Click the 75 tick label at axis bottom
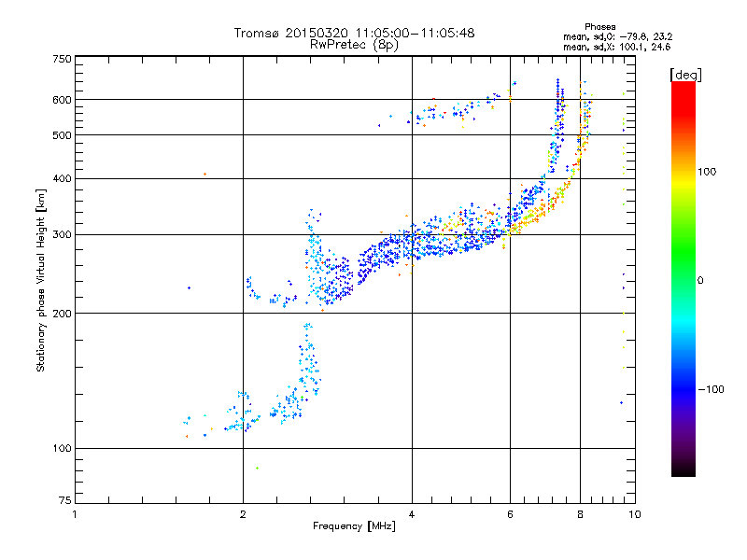This screenshot has height=560, width=747. click(65, 500)
